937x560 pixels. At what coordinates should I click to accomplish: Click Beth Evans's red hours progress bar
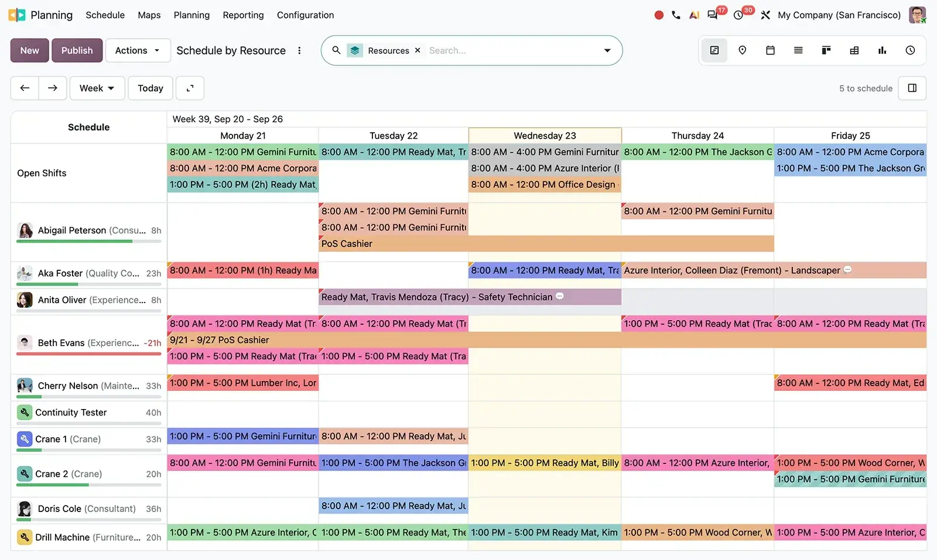pos(89,353)
